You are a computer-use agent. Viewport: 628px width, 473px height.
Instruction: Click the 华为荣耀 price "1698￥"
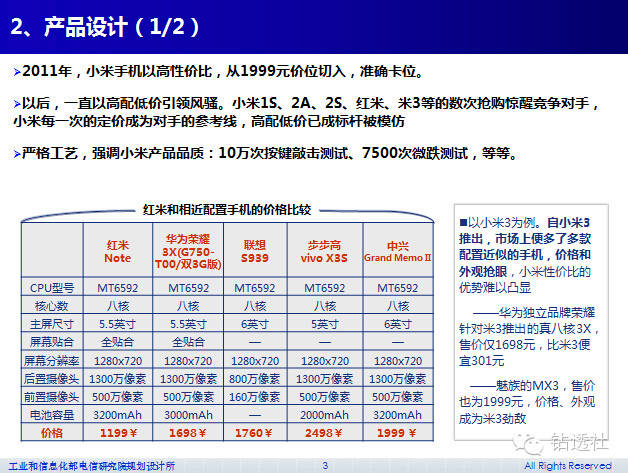coord(188,433)
